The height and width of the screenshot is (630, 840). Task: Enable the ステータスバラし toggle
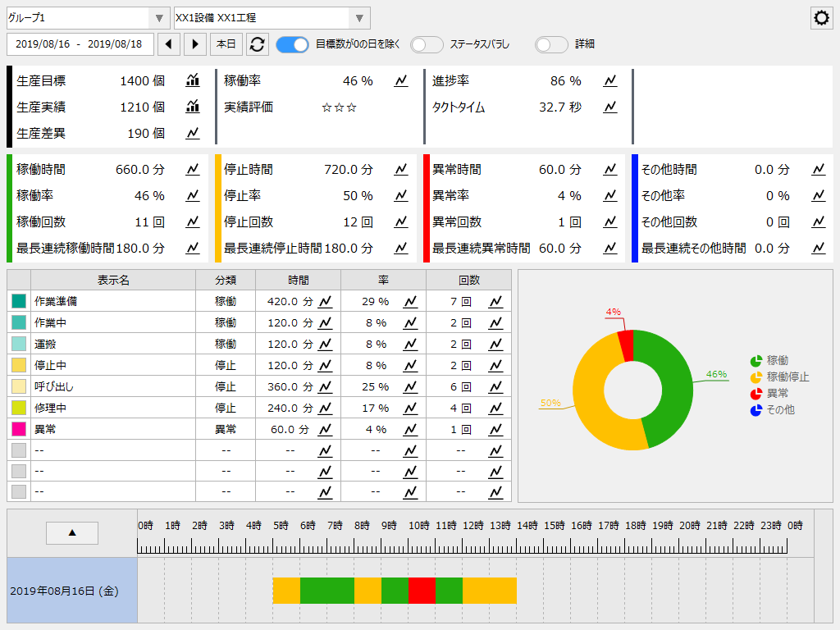pos(427,46)
